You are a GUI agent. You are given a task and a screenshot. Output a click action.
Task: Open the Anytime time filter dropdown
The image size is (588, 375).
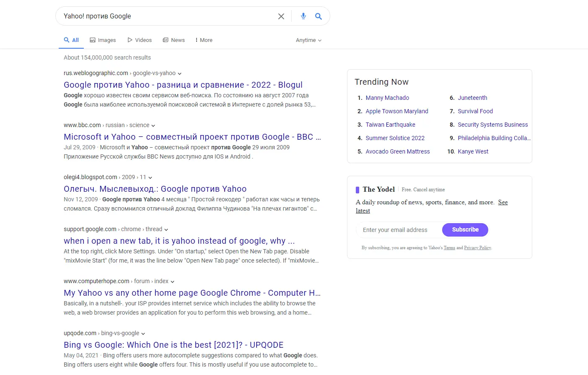309,40
